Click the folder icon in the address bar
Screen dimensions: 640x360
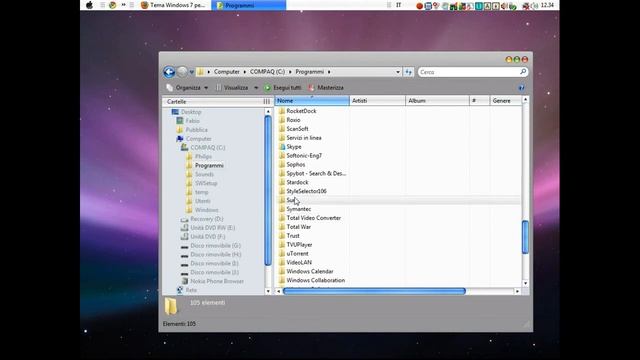[200, 72]
